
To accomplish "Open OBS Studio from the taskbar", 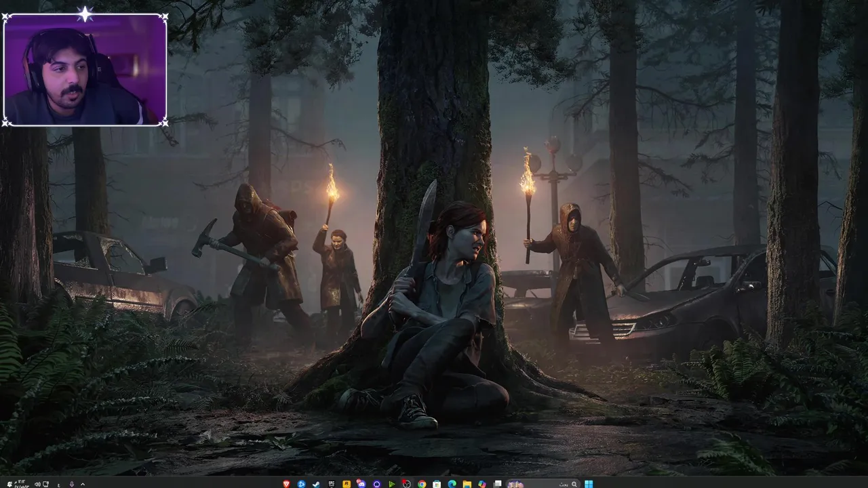I will point(407,484).
